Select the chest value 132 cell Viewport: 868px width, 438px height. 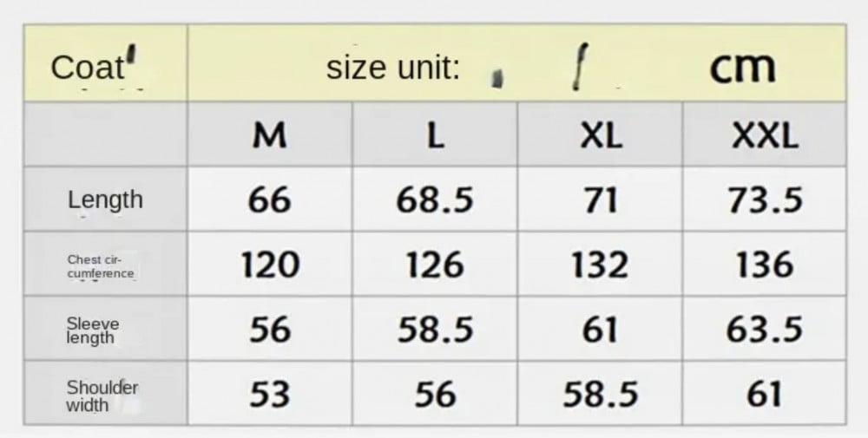600,264
